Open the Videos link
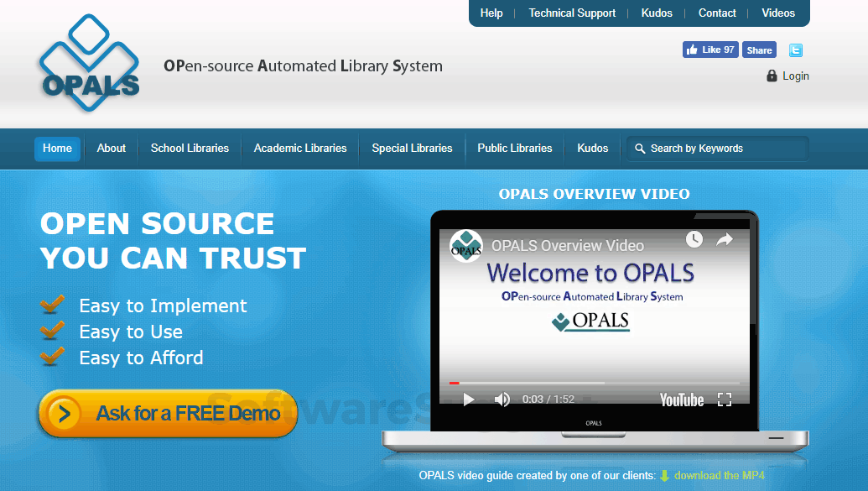 point(777,13)
